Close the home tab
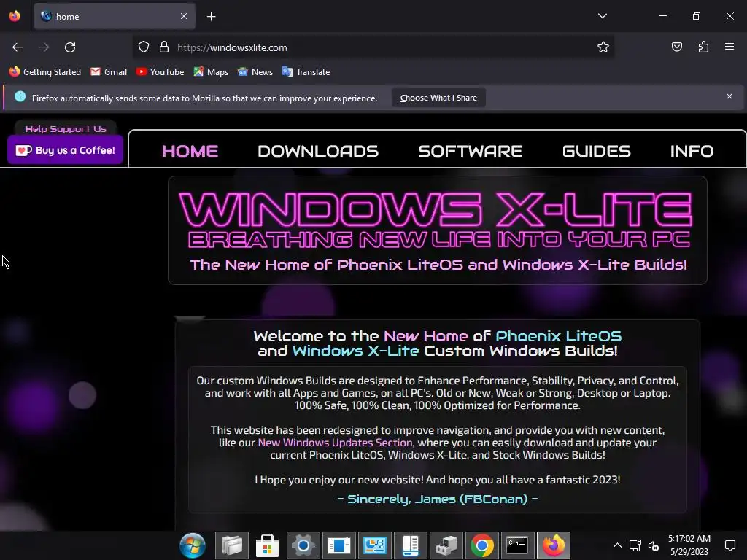Screen dimensions: 747x560 pos(184,16)
